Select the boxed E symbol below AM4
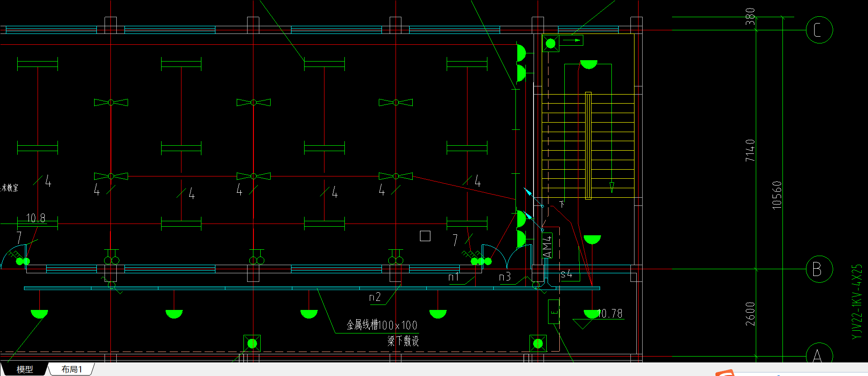This screenshot has width=868, height=376. coord(553,312)
